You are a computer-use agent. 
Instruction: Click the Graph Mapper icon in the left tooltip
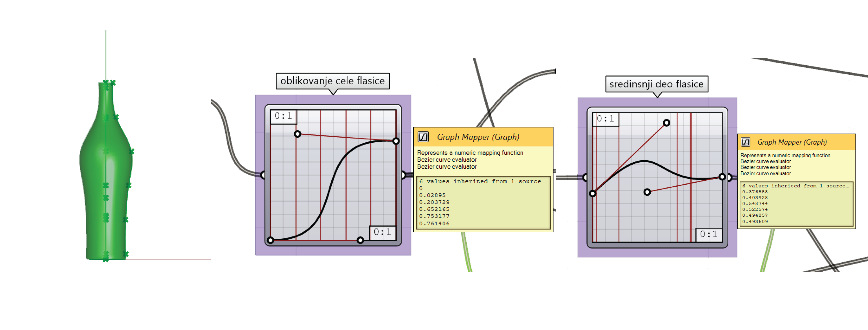[x=423, y=137]
